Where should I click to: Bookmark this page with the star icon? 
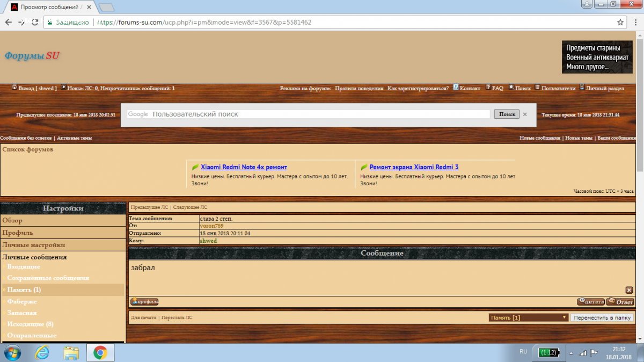tap(620, 23)
